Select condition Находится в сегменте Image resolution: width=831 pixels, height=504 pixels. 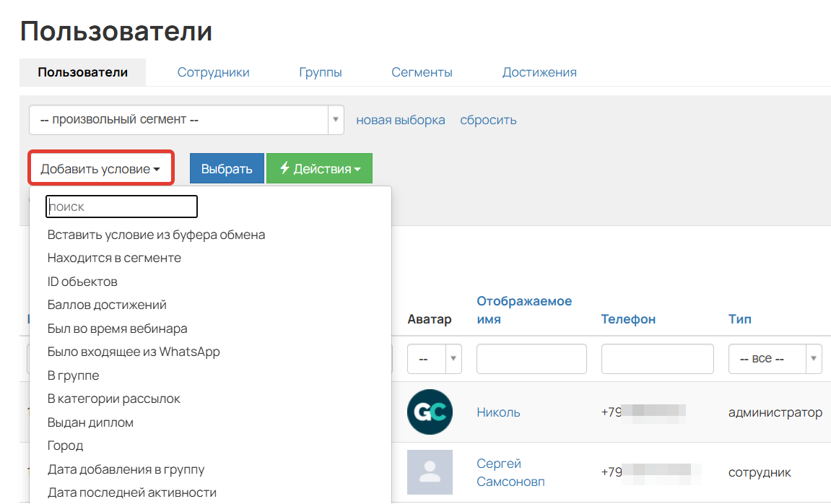(x=115, y=258)
